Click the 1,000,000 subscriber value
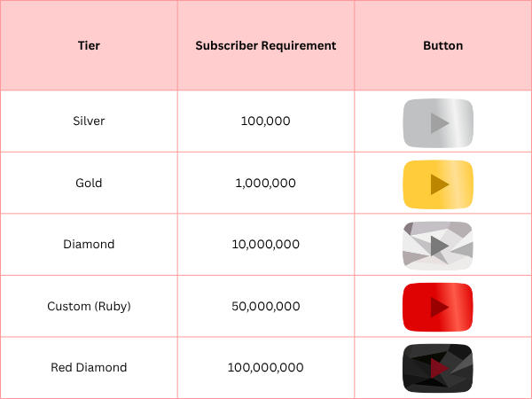Screen dimensions: 532x399 (266, 183)
